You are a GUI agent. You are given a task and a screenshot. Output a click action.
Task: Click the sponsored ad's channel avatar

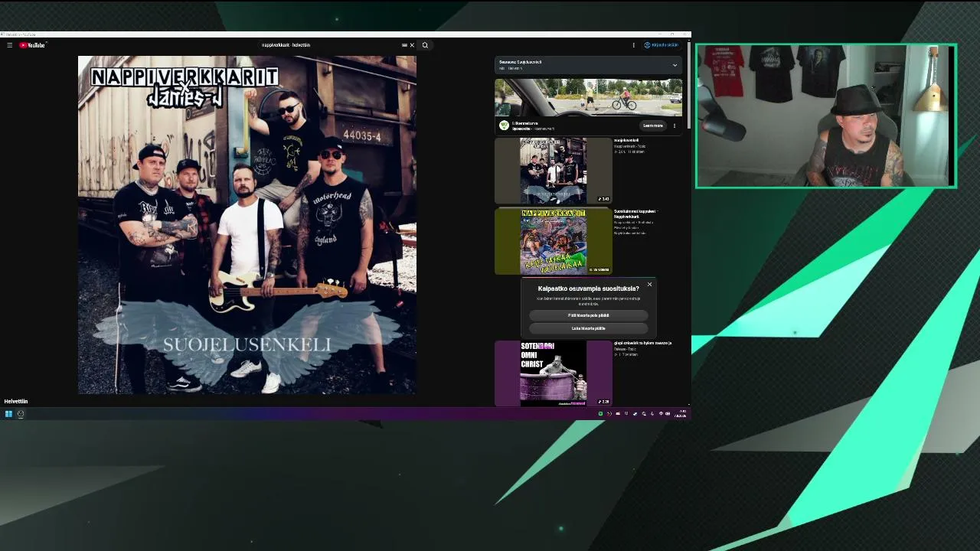(504, 126)
